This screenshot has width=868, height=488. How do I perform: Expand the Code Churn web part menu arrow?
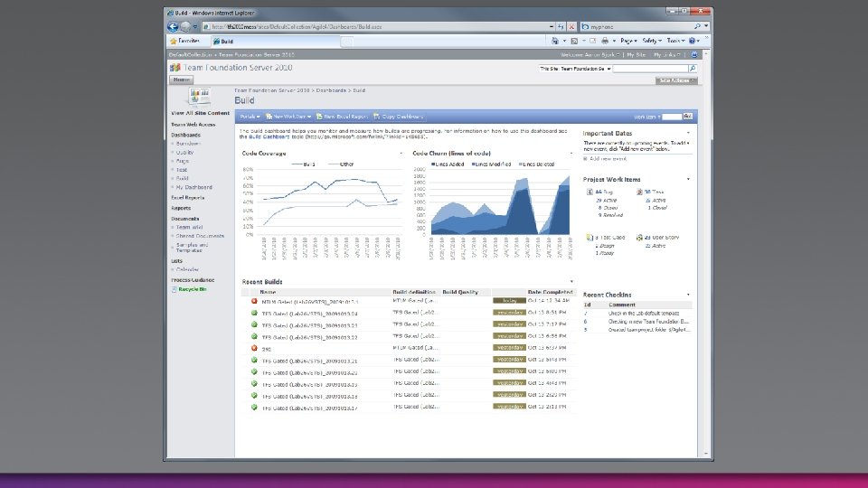[x=571, y=154]
